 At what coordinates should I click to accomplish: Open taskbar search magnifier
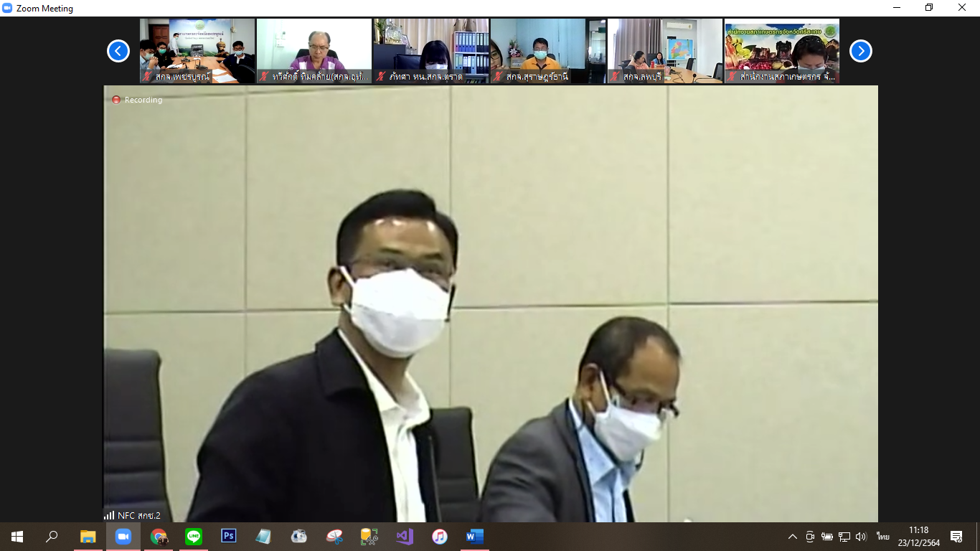tap(52, 536)
